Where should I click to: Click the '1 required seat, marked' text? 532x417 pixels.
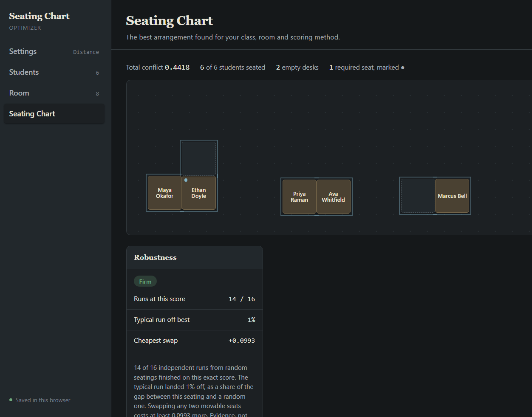click(364, 68)
